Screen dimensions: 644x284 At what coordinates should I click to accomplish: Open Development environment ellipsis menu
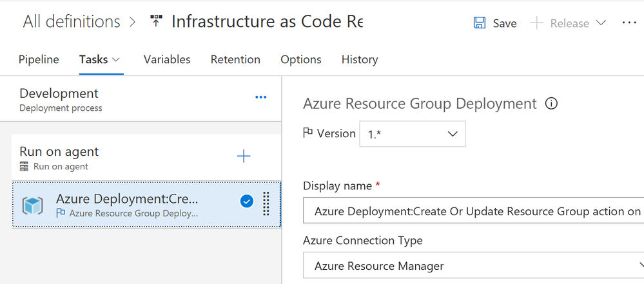click(261, 97)
